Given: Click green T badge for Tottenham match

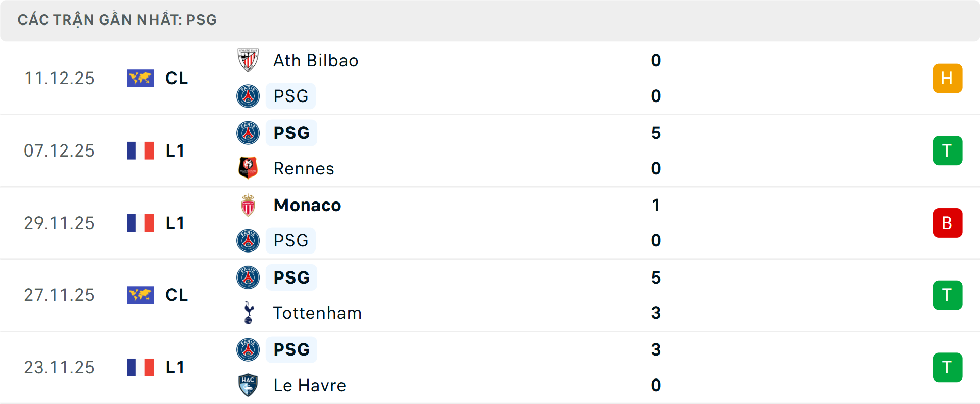Looking at the screenshot, I should [947, 295].
